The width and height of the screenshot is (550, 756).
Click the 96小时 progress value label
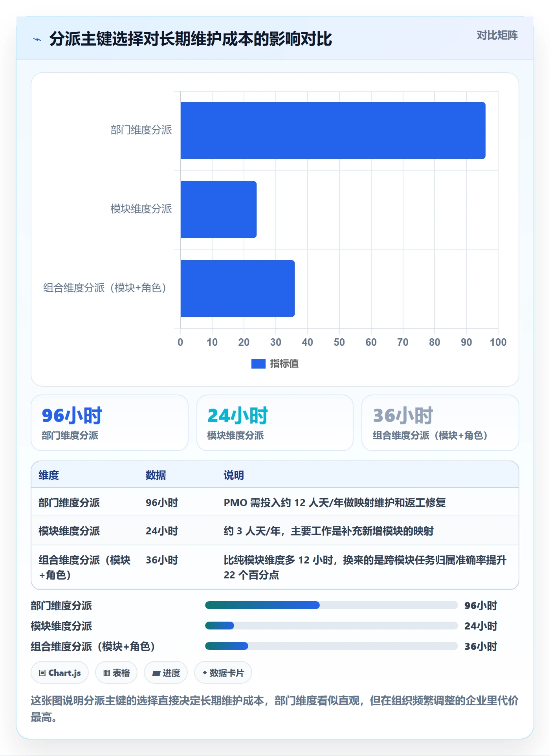[481, 606]
